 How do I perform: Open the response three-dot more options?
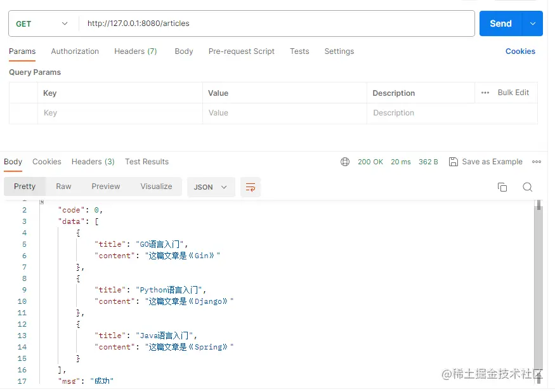(x=537, y=162)
